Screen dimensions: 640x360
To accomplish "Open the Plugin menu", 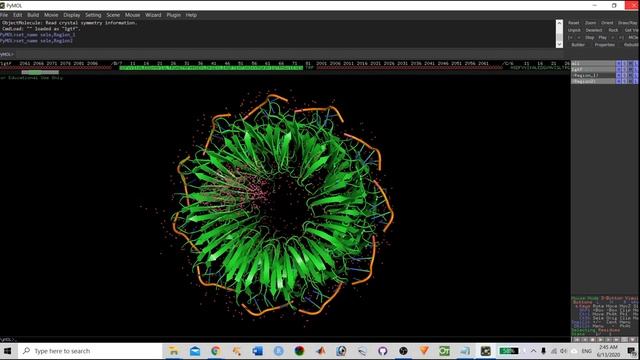I will click(173, 15).
